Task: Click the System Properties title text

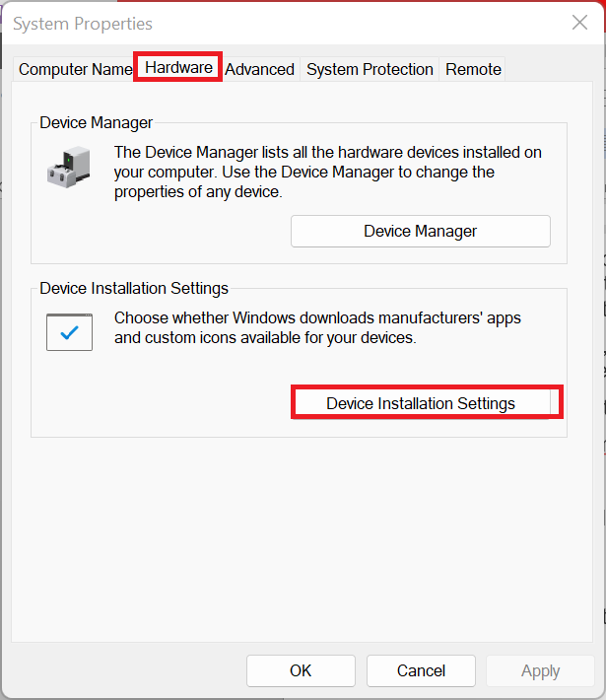Action: click(83, 24)
